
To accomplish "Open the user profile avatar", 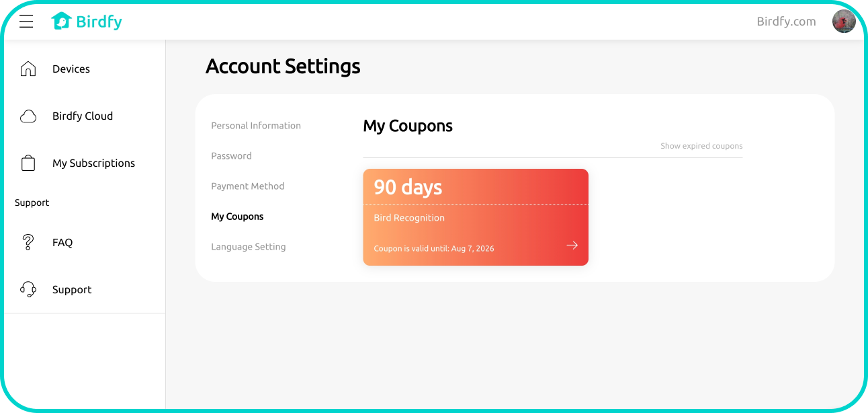I will [x=844, y=22].
